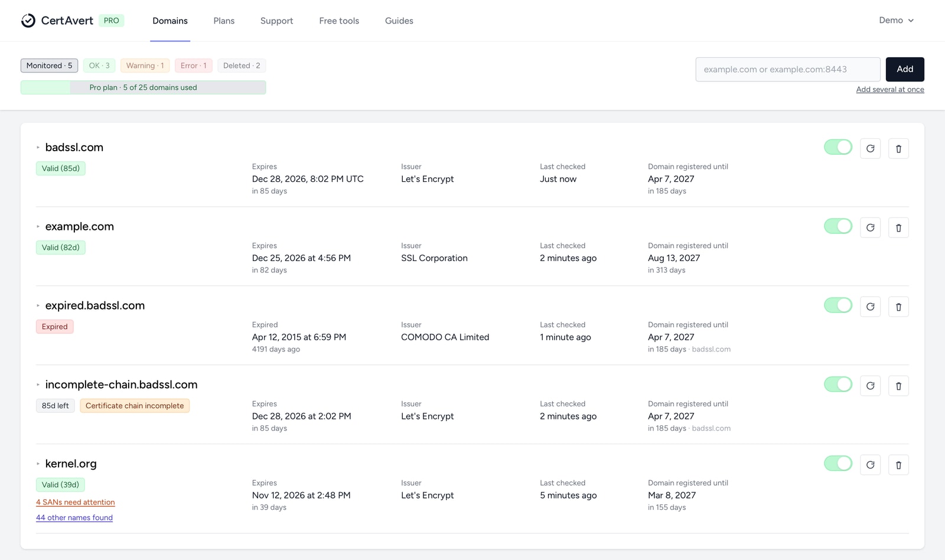Delete the kernel.org domain

[898, 465]
